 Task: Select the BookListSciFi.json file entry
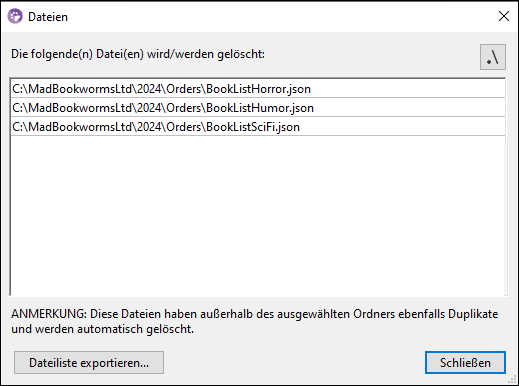(258, 127)
